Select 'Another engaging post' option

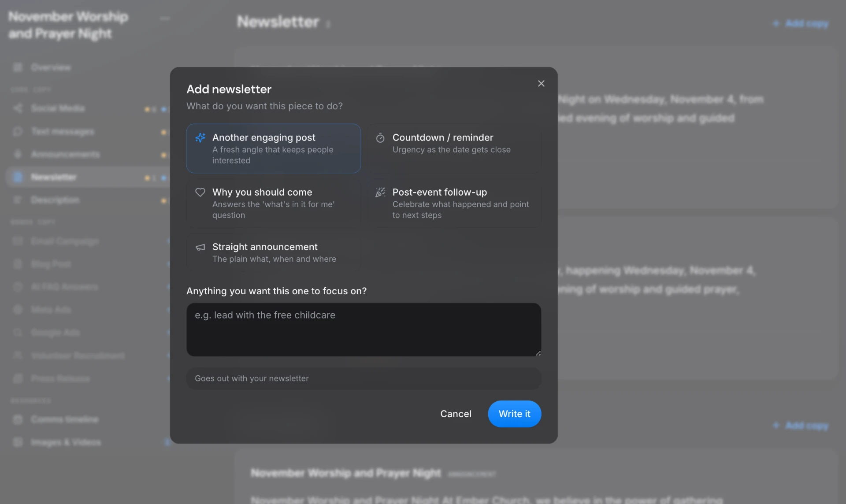click(x=274, y=148)
